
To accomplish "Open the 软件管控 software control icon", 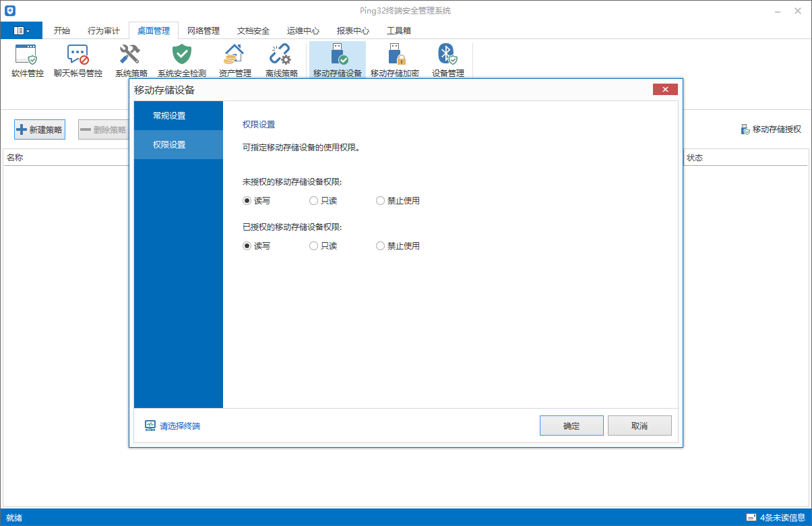I will tap(28, 61).
